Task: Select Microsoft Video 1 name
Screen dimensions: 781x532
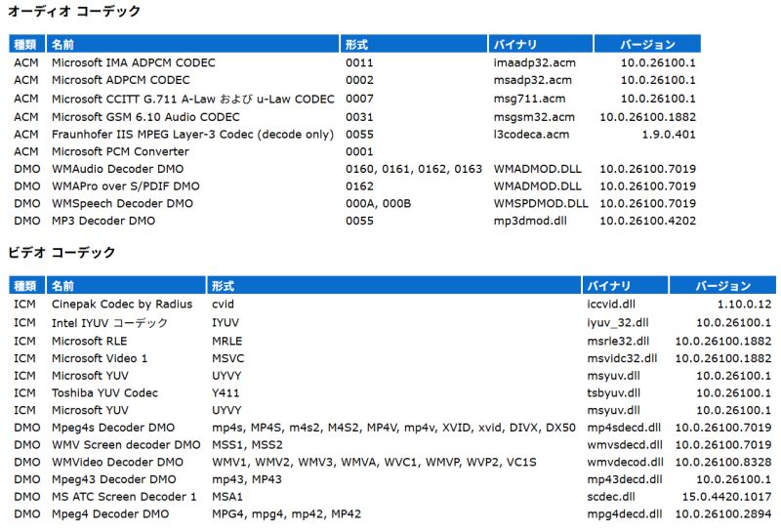Action: (100, 358)
